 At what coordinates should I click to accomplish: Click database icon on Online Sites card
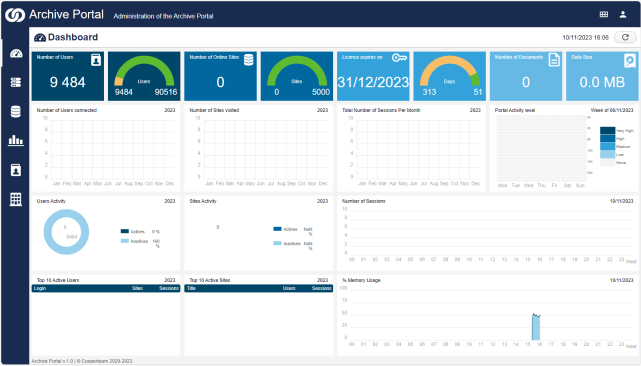(249, 60)
